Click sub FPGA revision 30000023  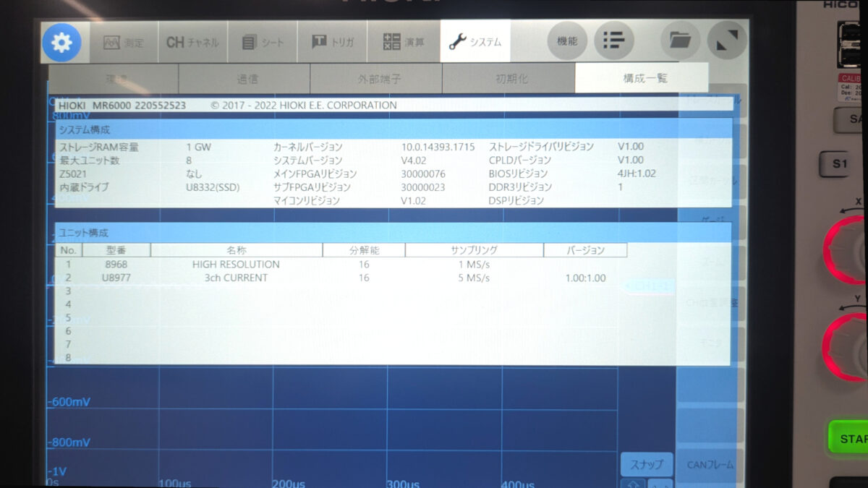(423, 187)
